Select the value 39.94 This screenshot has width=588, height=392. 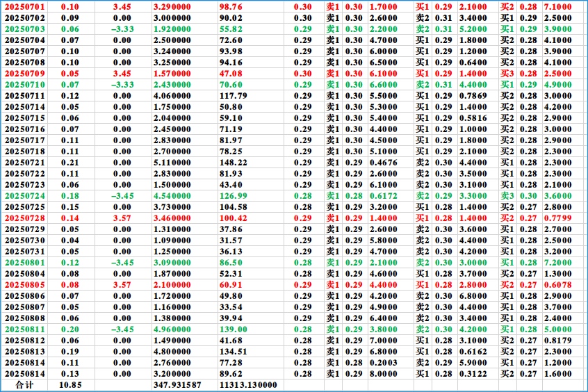[x=231, y=318]
